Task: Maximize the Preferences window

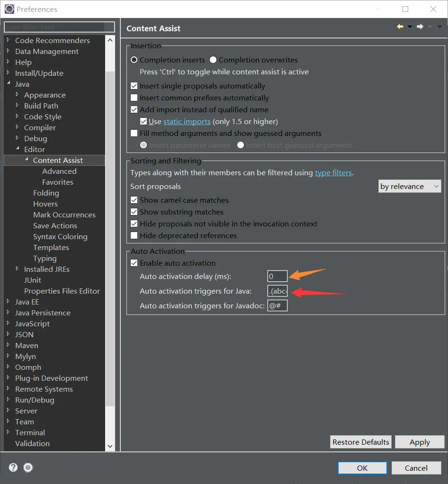Action: [x=405, y=9]
